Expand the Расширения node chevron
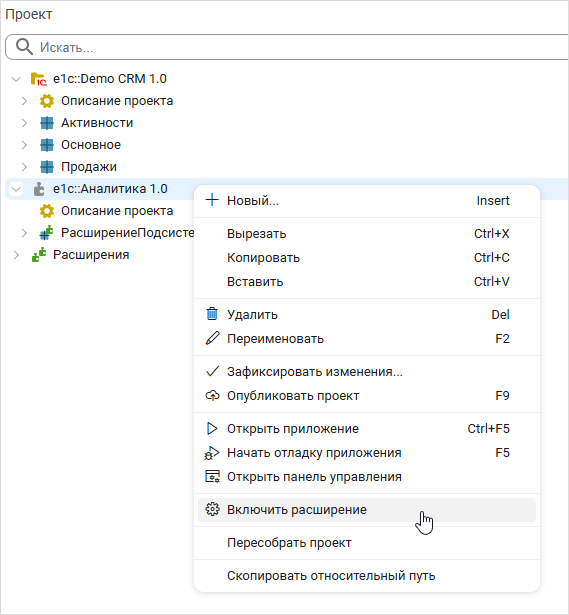Viewport: 569px width, 615px height. (16, 255)
